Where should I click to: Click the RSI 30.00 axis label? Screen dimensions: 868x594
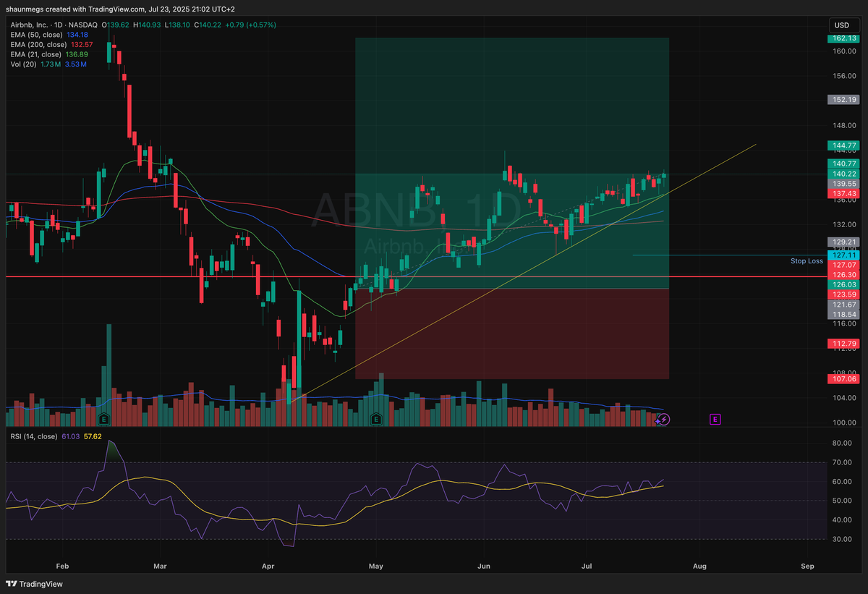click(842, 539)
